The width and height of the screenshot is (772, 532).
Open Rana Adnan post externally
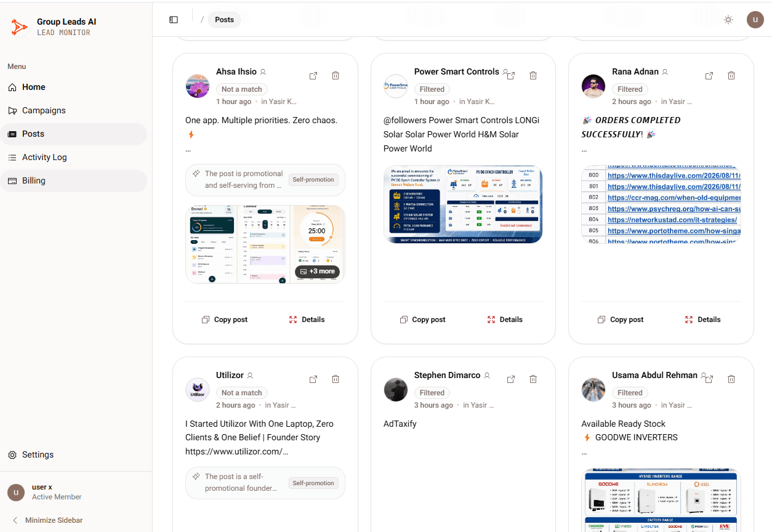(x=709, y=76)
